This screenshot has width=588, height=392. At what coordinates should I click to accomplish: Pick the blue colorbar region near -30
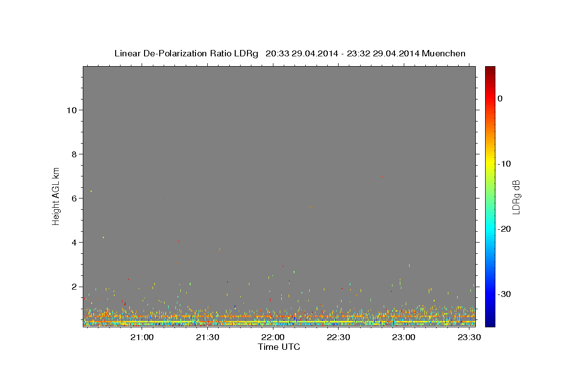[x=490, y=294]
